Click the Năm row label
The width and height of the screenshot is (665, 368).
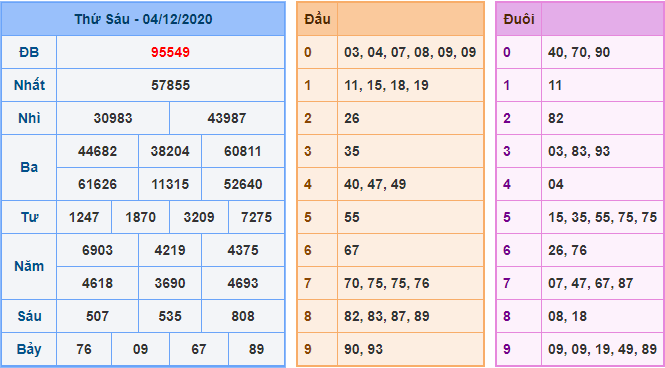point(29,267)
